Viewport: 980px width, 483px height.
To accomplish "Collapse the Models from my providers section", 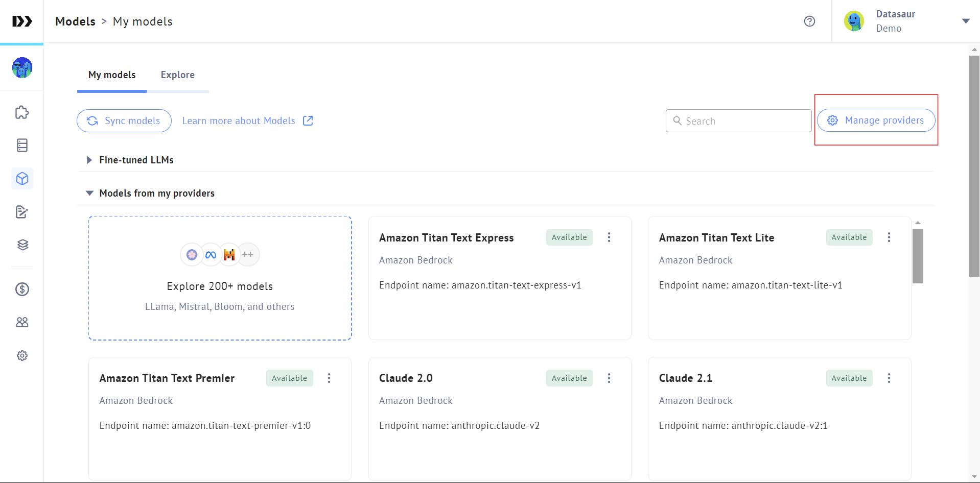I will (x=89, y=194).
